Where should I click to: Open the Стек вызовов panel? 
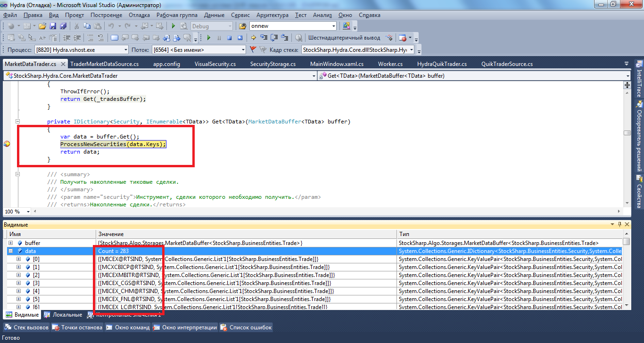(26, 327)
